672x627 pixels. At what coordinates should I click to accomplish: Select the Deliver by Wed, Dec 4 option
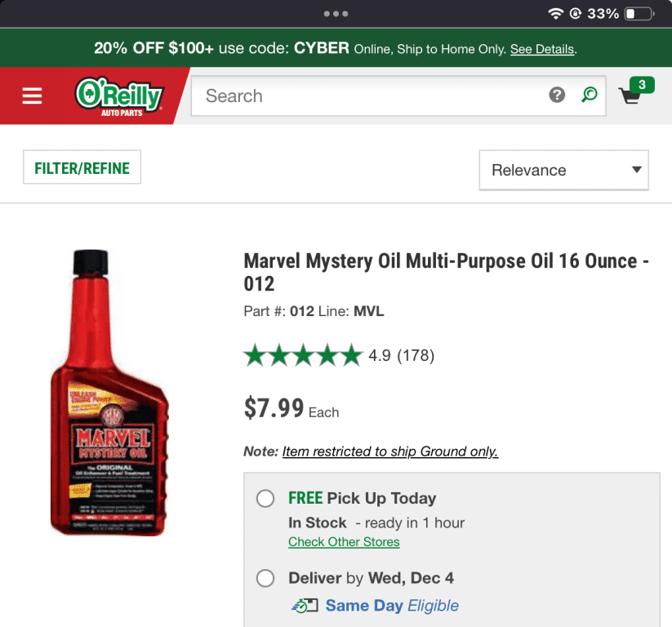pyautogui.click(x=265, y=579)
